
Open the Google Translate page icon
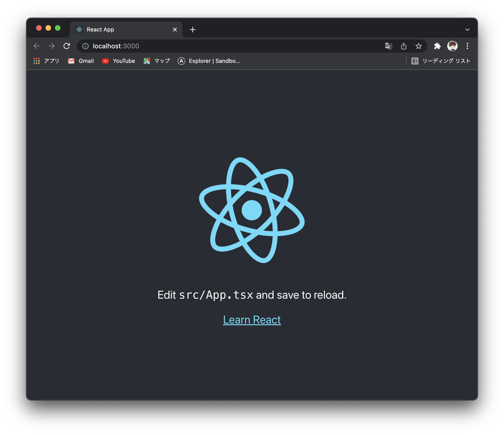click(x=388, y=46)
